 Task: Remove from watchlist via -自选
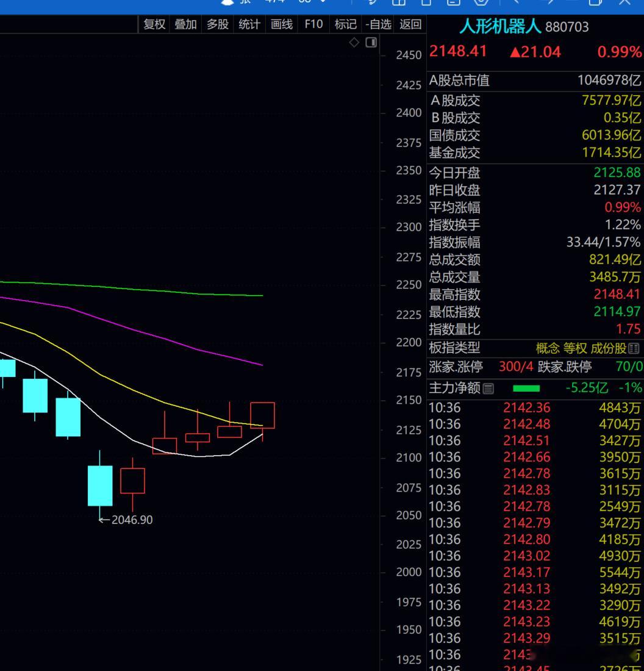point(378,24)
